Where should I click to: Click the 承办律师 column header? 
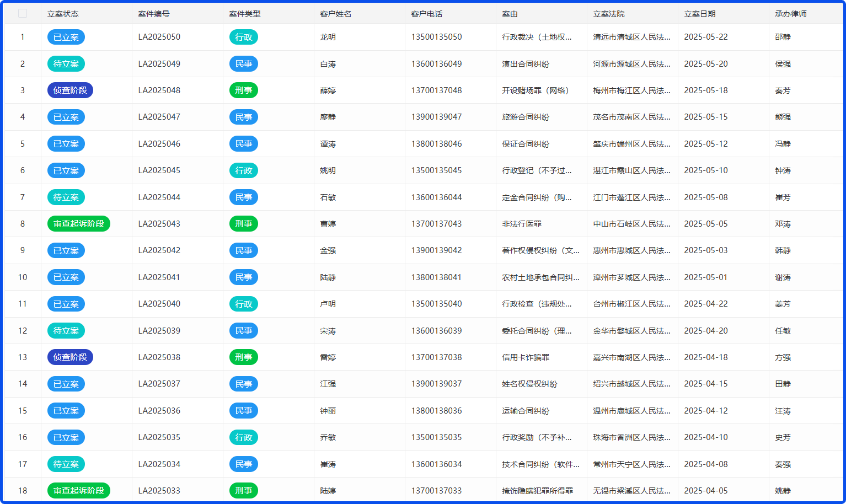pyautogui.click(x=791, y=14)
